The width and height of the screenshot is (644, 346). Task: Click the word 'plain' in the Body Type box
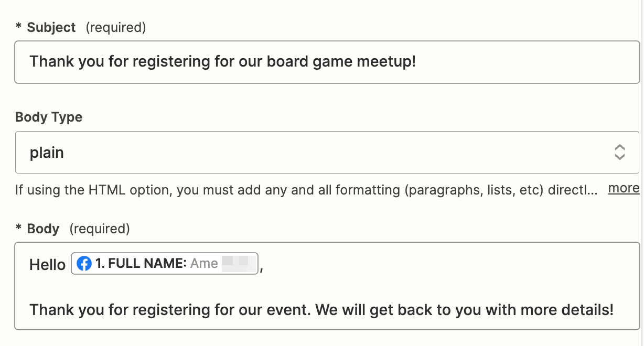click(47, 153)
